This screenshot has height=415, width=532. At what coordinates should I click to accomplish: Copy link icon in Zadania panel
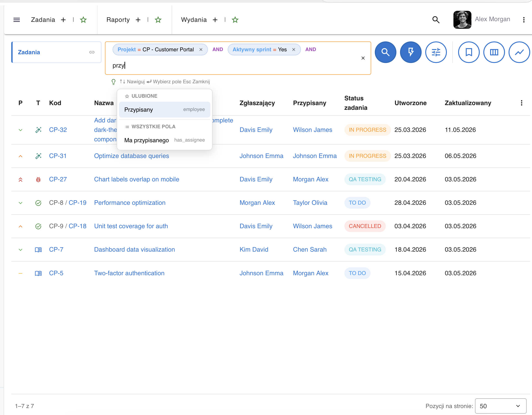(92, 52)
